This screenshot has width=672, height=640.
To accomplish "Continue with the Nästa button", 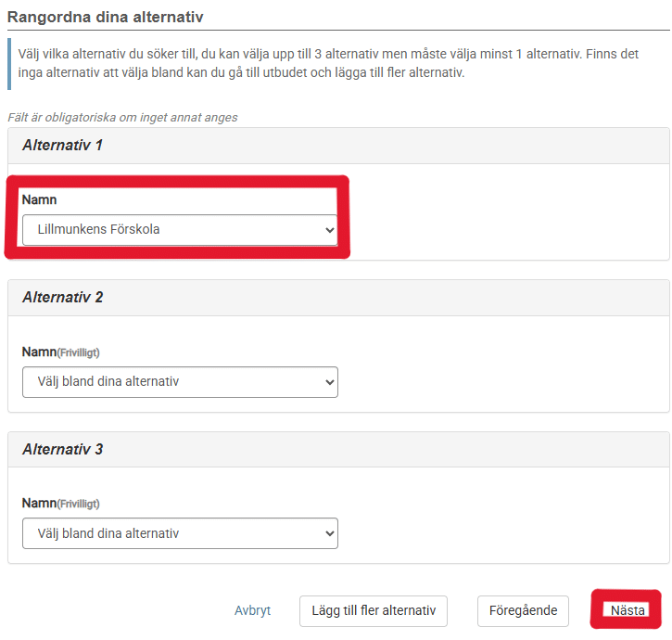I will (628, 610).
